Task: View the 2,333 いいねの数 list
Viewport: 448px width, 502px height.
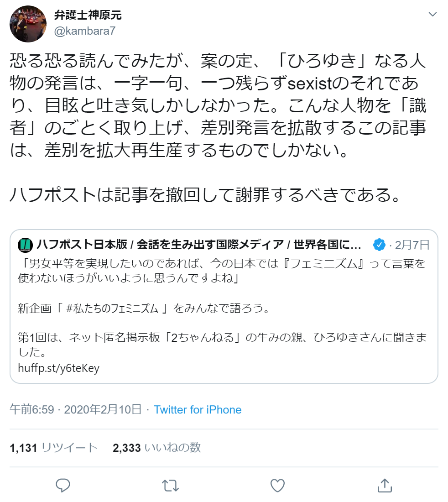Action: point(156,448)
